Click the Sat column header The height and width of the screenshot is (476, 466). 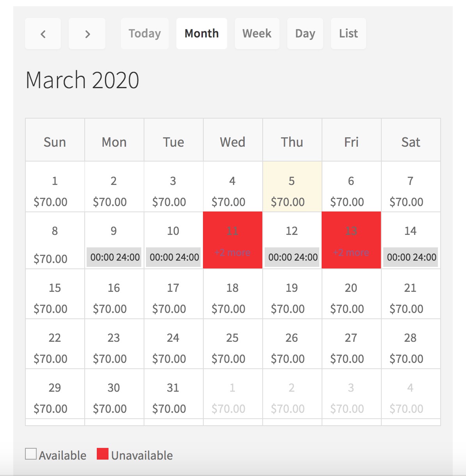(411, 142)
